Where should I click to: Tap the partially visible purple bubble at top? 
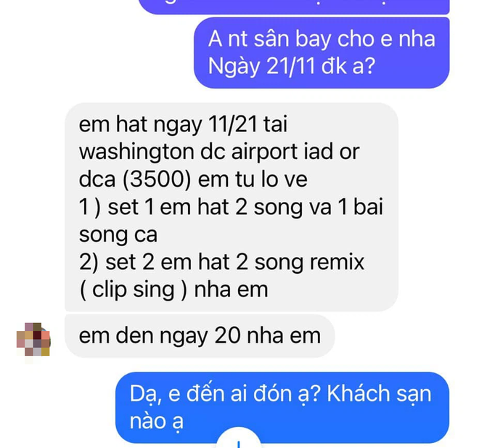tap(294, 7)
